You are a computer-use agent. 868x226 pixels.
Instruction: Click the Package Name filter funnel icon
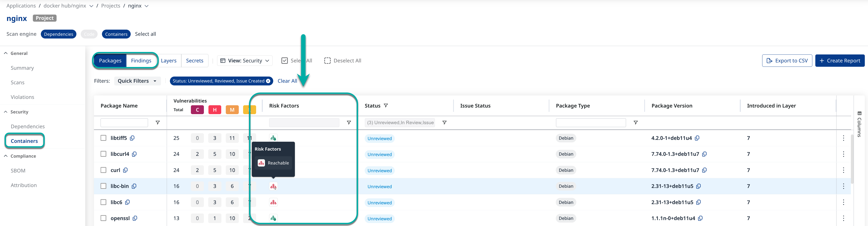158,123
